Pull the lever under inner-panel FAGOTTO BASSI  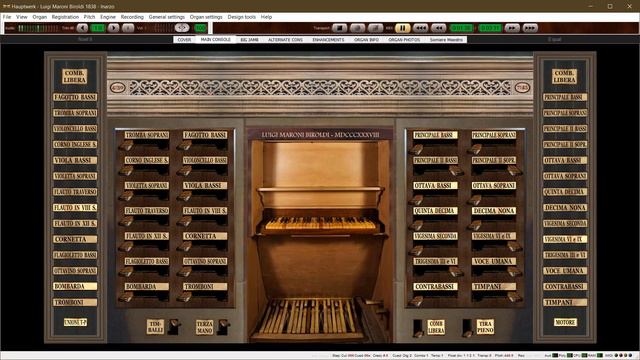184,146
